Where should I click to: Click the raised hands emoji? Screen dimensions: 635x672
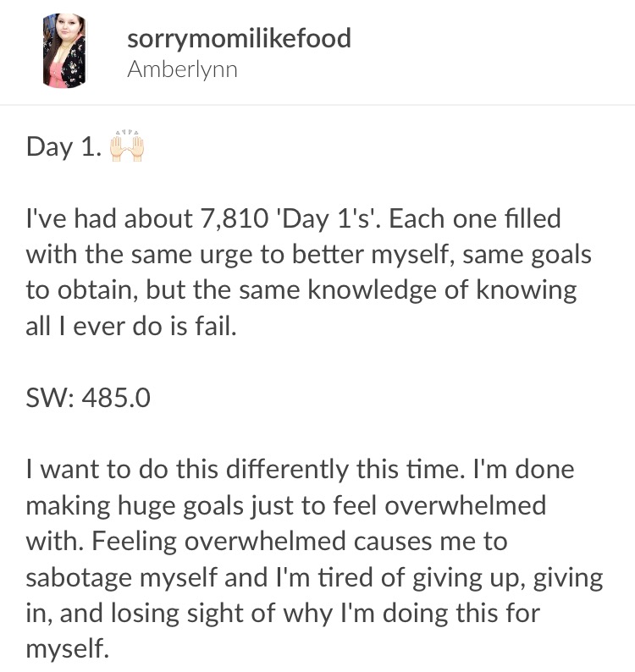(127, 146)
